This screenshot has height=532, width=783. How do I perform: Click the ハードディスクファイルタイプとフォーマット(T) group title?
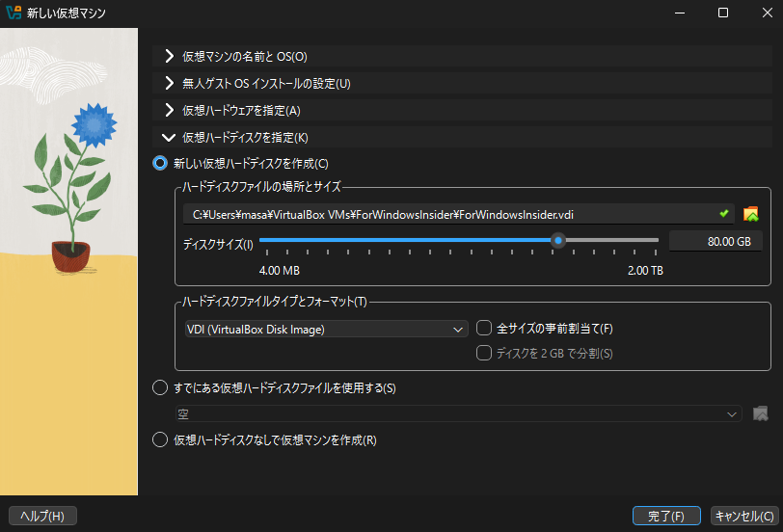pos(274,302)
